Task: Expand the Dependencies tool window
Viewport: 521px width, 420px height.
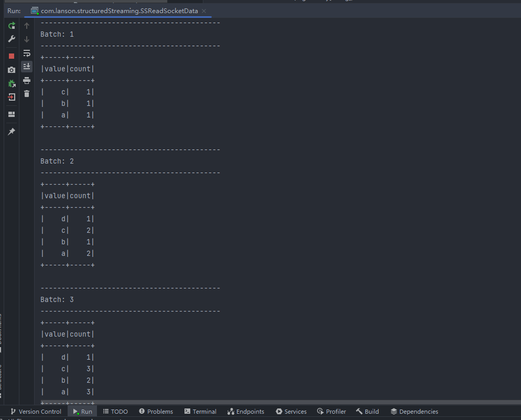Action: 414,412
